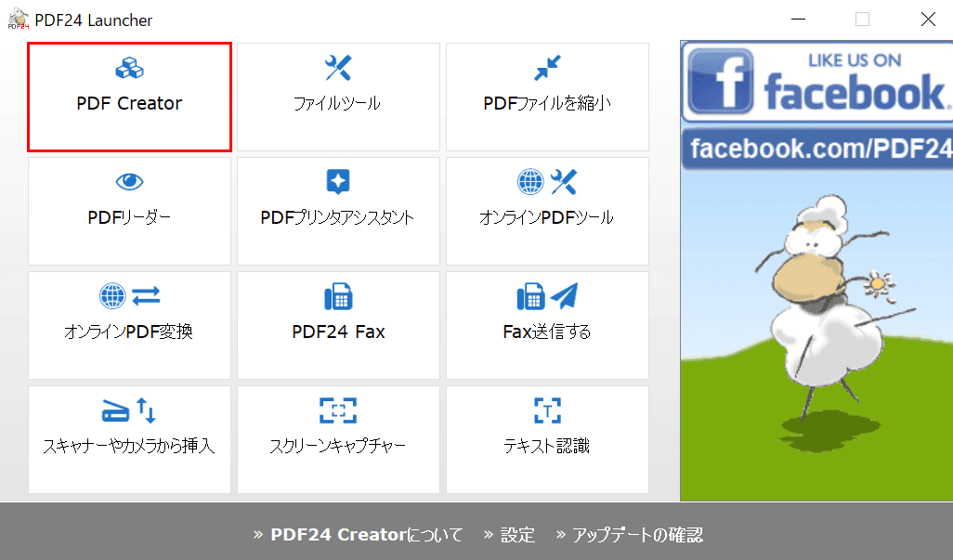Open the テキスト認識 label
Screen dimensions: 953x560
[547, 446]
